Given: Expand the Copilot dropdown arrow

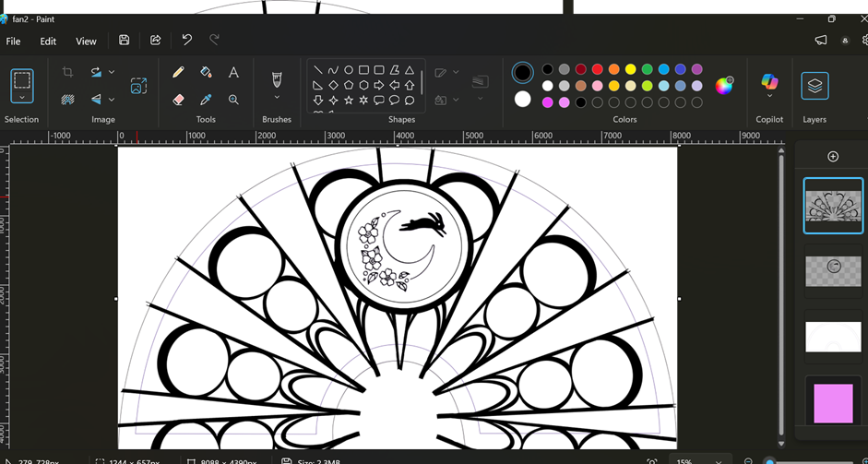Looking at the screenshot, I should 769,96.
